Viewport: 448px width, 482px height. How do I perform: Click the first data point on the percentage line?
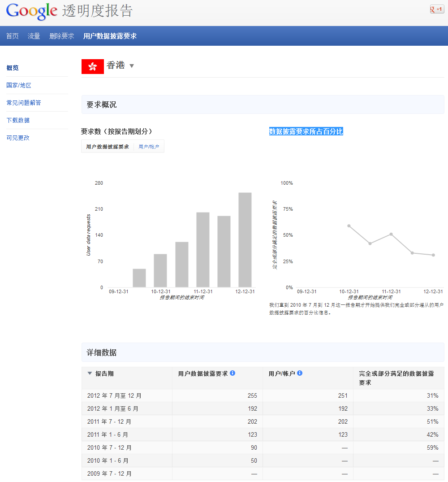(x=349, y=226)
